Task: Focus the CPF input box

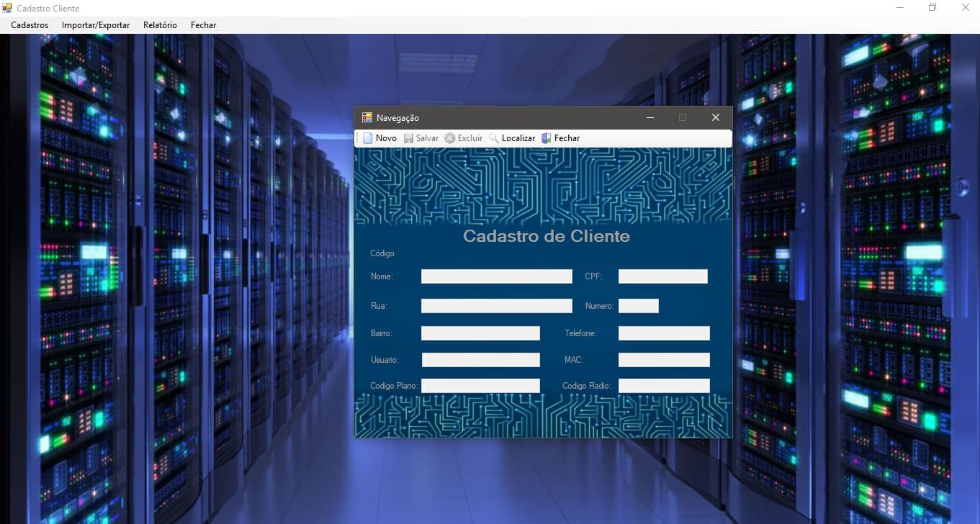Action: click(662, 276)
